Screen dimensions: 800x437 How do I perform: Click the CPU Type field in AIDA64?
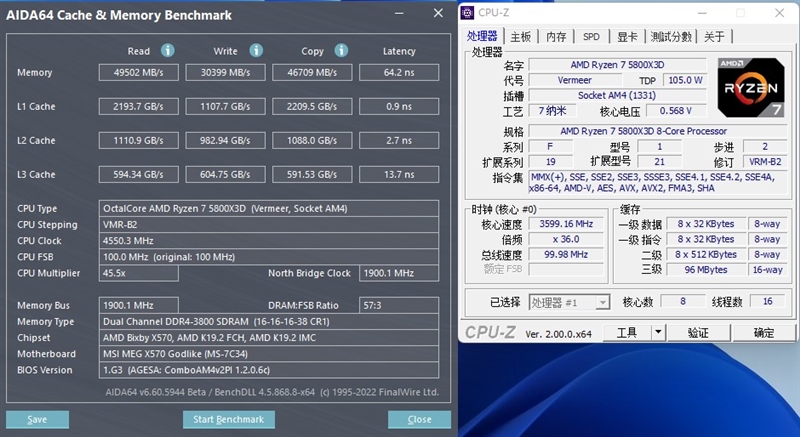tap(269, 209)
